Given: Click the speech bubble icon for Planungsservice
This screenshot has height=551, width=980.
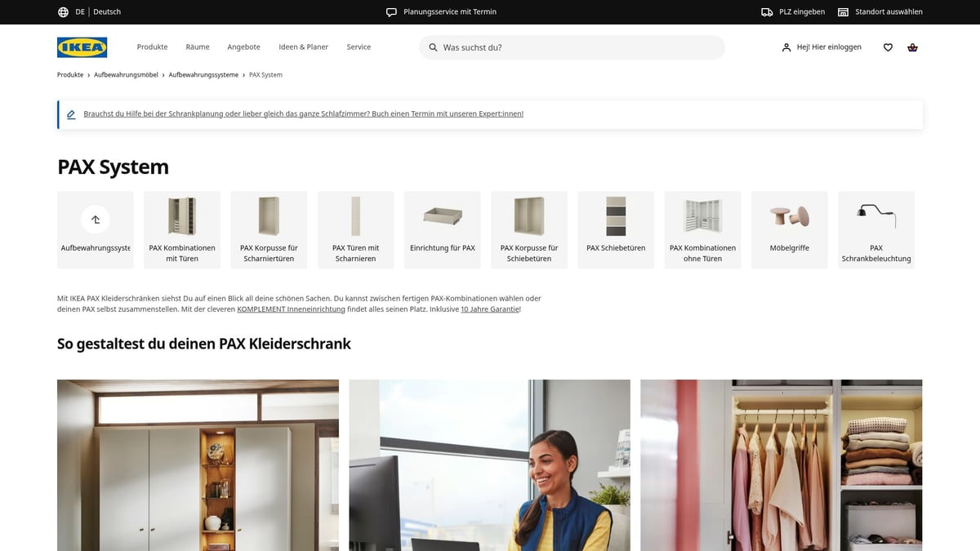Looking at the screenshot, I should [x=390, y=11].
